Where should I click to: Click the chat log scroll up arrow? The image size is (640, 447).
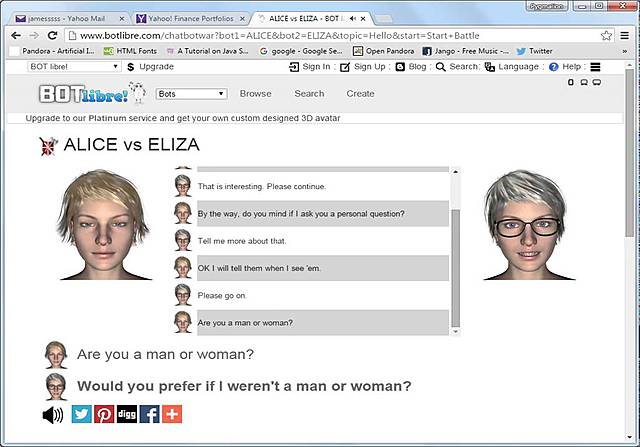tap(456, 171)
